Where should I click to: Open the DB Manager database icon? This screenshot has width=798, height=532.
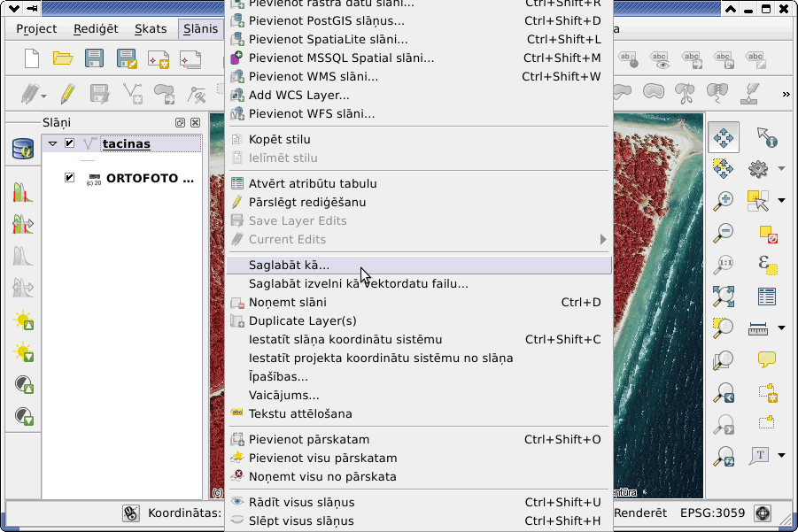click(x=23, y=149)
